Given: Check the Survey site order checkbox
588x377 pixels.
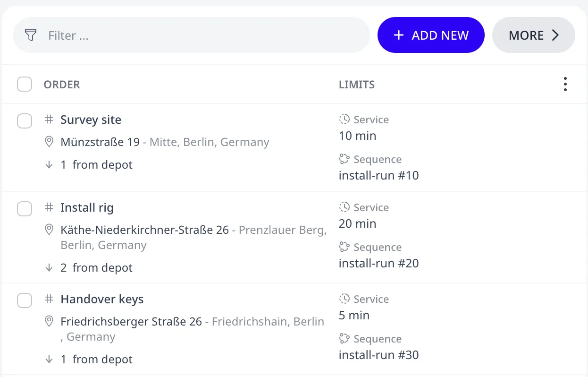Looking at the screenshot, I should pyautogui.click(x=25, y=120).
